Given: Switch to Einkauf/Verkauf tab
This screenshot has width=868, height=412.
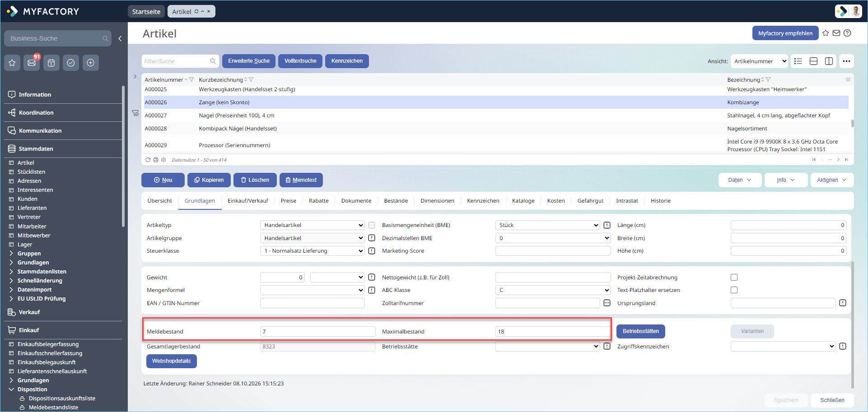Looking at the screenshot, I should 247,201.
